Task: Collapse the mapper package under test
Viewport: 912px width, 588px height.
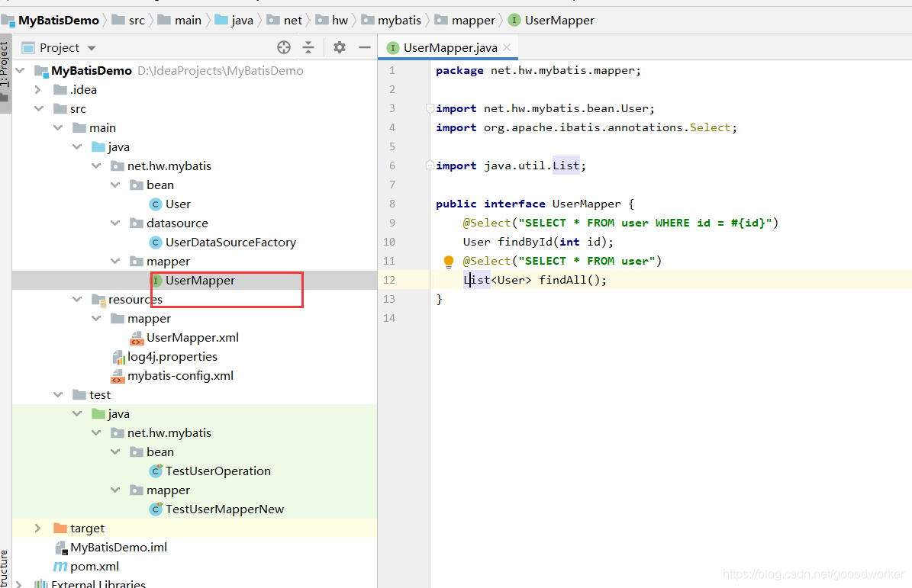Action: pos(115,490)
